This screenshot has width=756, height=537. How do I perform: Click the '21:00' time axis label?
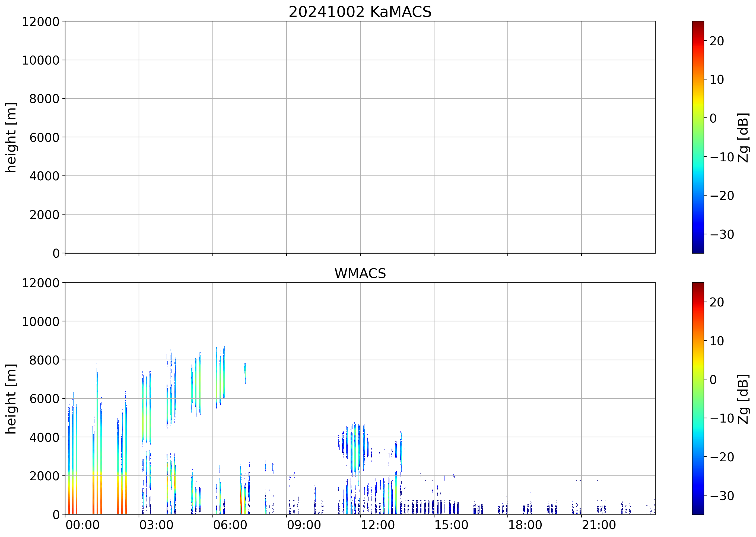[x=599, y=525]
